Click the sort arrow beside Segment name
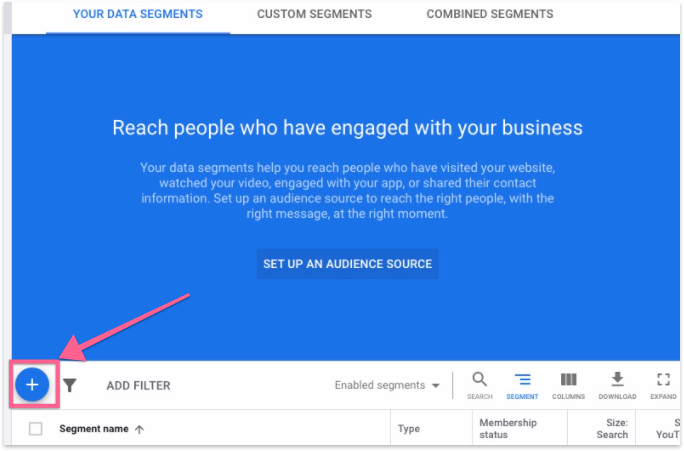Screen dimensions: 684x451 (x=139, y=429)
